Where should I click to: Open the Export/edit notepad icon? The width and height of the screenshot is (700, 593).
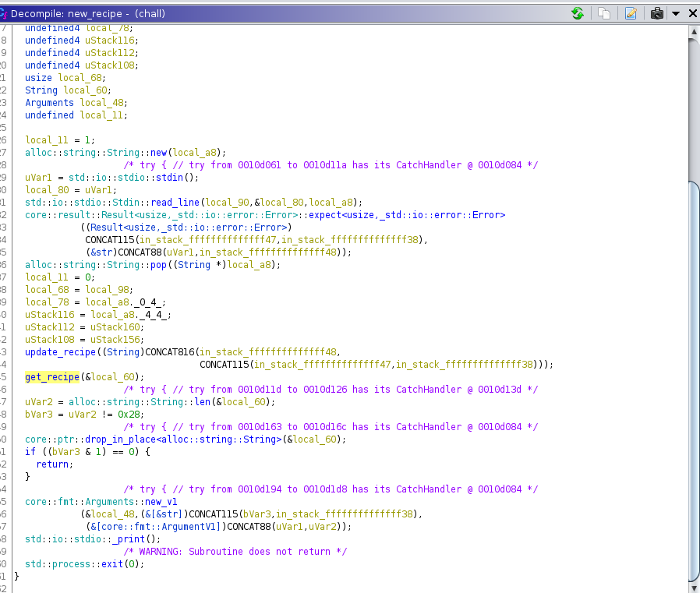[x=631, y=13]
